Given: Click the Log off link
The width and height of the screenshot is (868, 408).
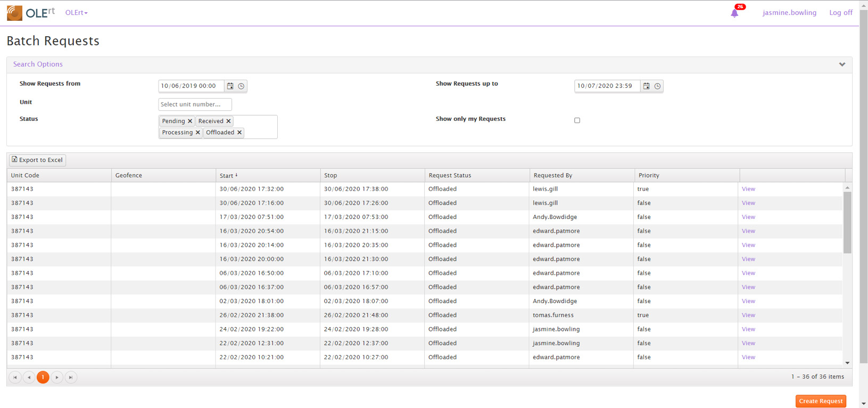Looking at the screenshot, I should (x=840, y=13).
